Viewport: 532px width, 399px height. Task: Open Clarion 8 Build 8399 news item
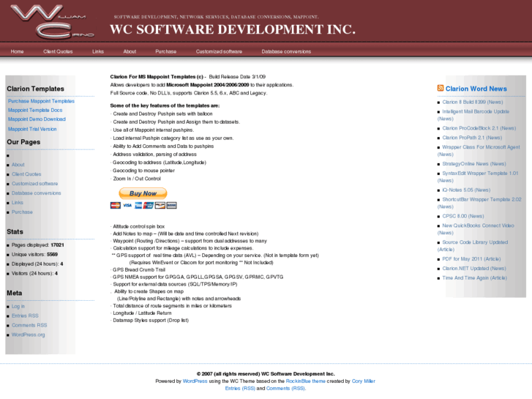pyautogui.click(x=473, y=102)
